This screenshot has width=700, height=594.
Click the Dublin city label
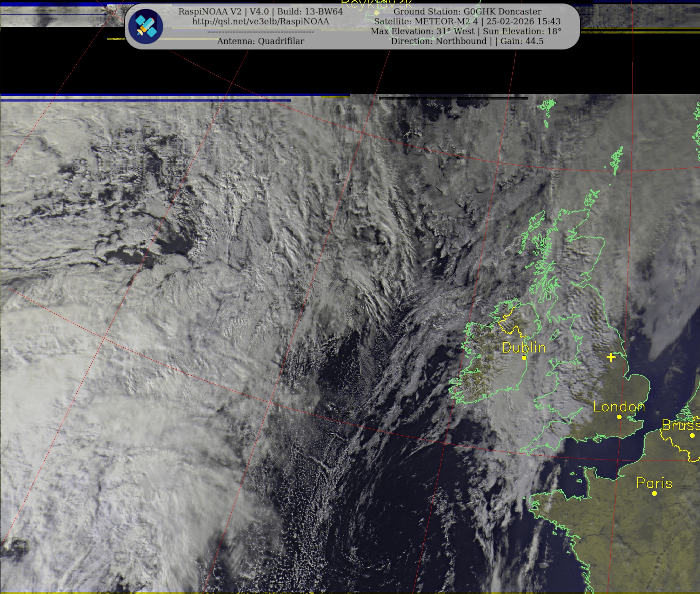[524, 348]
